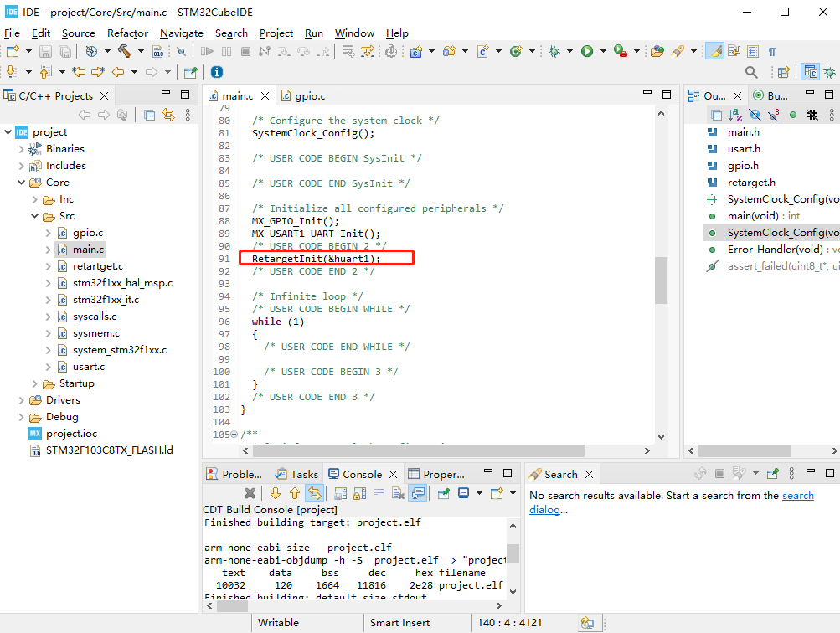Click Collapse All in Projects panel
The width and height of the screenshot is (840, 633).
[x=149, y=115]
